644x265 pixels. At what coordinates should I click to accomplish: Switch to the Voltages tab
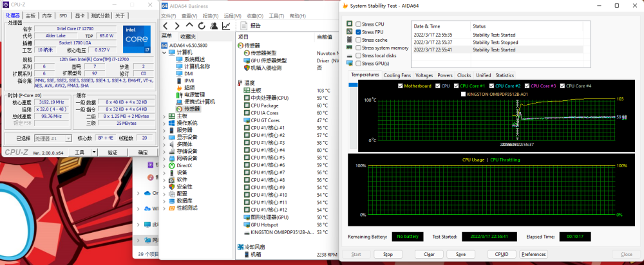click(x=424, y=75)
